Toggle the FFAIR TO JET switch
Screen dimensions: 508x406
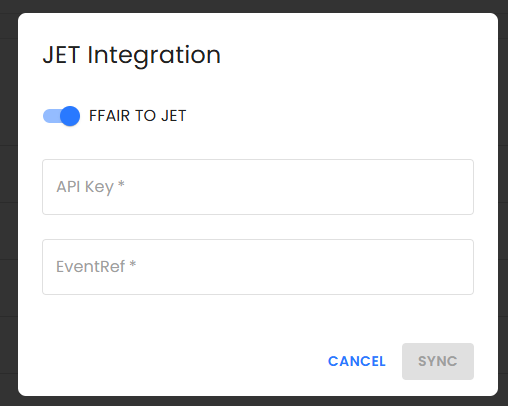click(61, 116)
